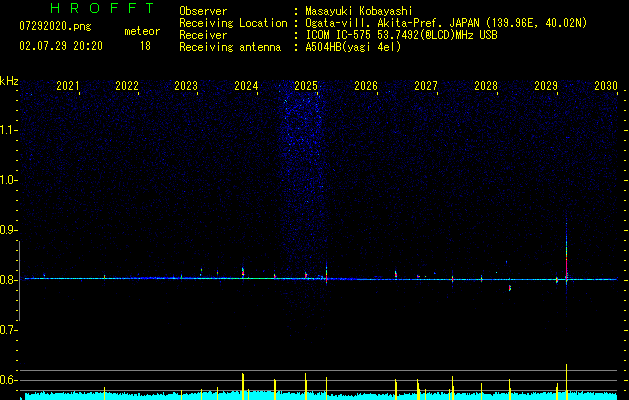
Task: Click the filename 07292020.png
Action: (x=55, y=26)
